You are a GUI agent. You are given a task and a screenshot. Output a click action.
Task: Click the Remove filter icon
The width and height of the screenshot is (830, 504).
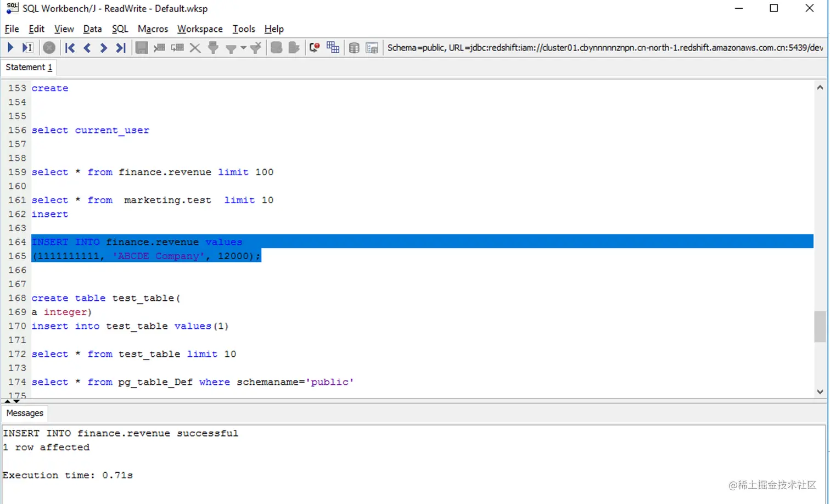pos(255,48)
